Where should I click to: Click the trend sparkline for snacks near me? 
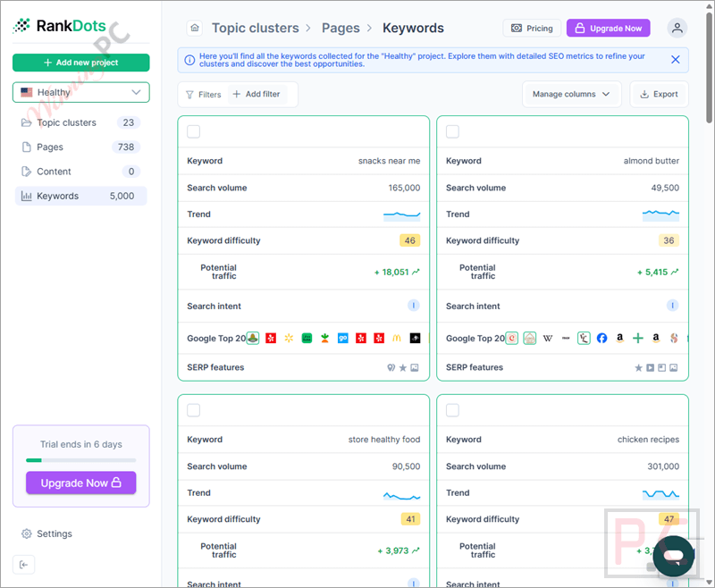pos(401,214)
